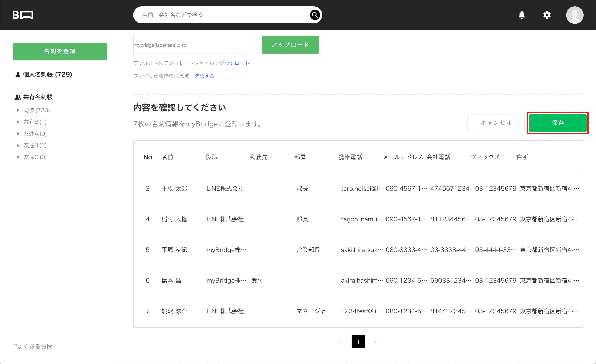Click the 部署 column header
Viewport: 596px width, 364px height.
300,157
